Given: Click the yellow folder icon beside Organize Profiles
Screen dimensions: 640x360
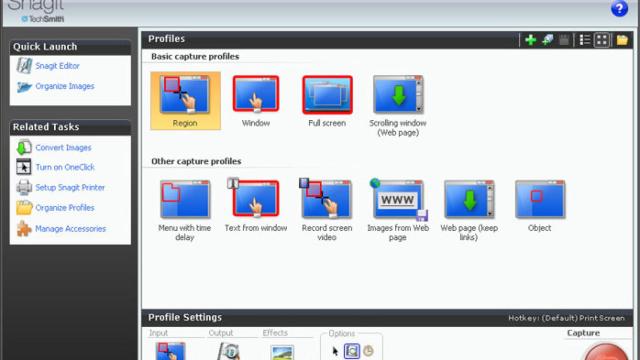Looking at the screenshot, I should (x=24, y=208).
